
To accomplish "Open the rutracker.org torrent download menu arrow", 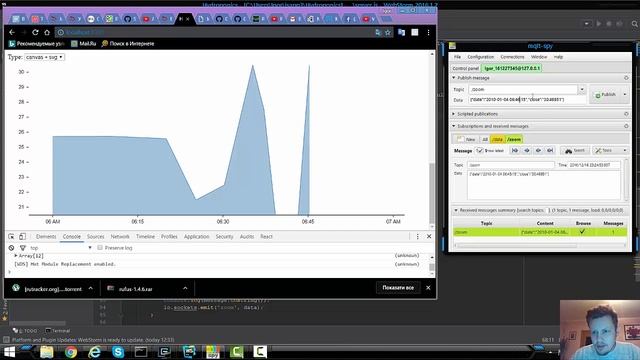I will pos(91,288).
